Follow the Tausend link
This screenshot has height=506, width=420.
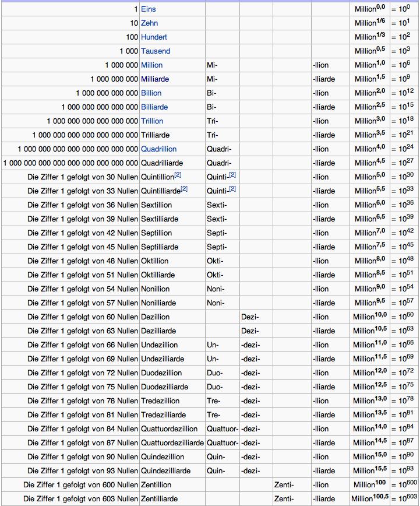[x=156, y=51]
